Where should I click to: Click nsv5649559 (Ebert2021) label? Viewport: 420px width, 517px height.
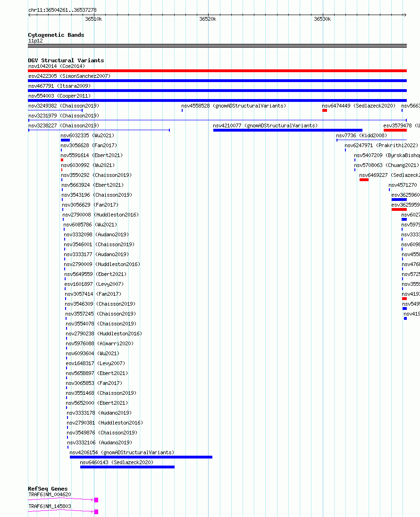coord(96,274)
